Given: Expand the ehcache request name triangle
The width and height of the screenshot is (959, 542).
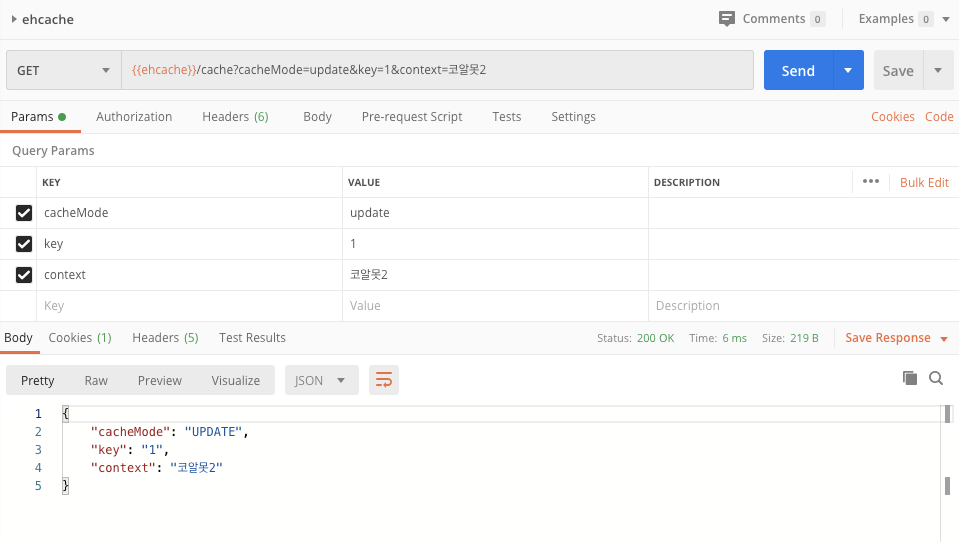Looking at the screenshot, I should tap(13, 19).
